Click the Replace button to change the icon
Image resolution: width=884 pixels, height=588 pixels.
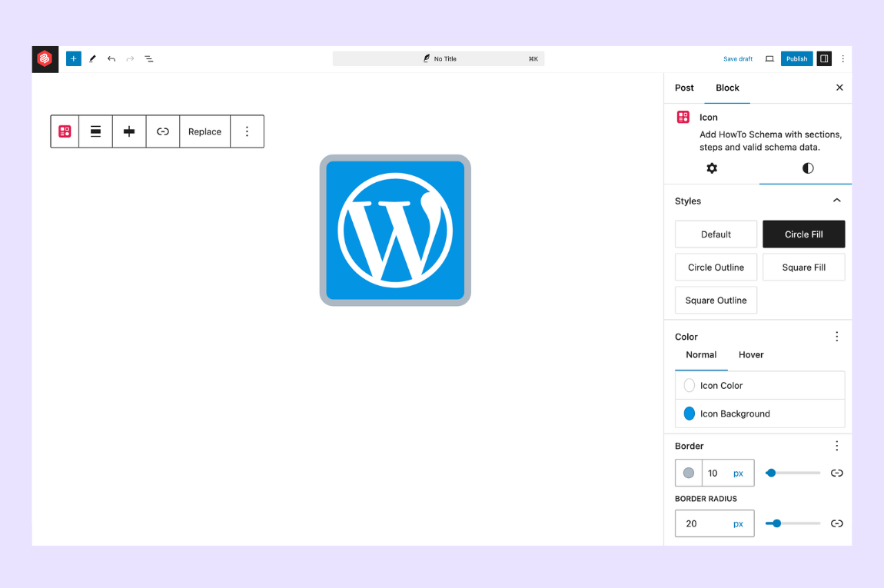click(204, 131)
